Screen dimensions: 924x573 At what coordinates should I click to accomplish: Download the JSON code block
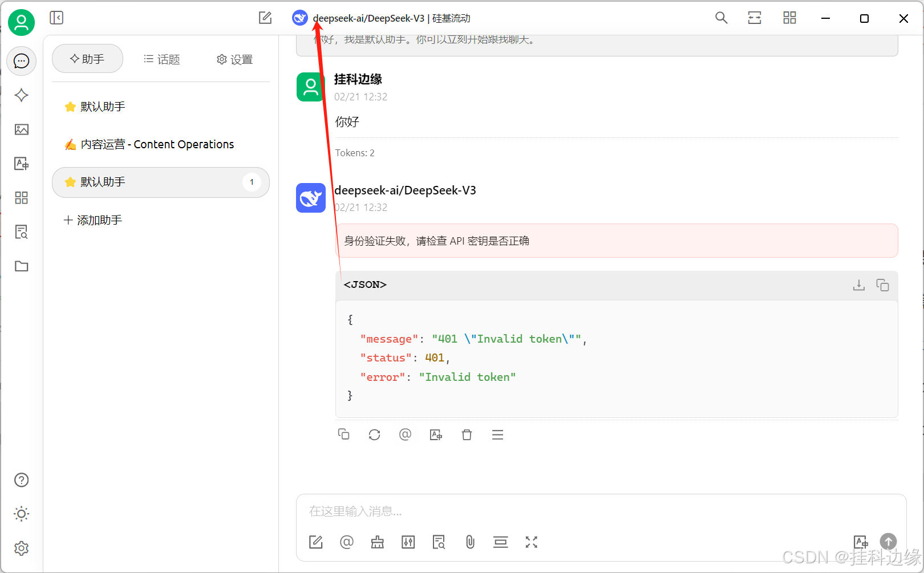[859, 285]
